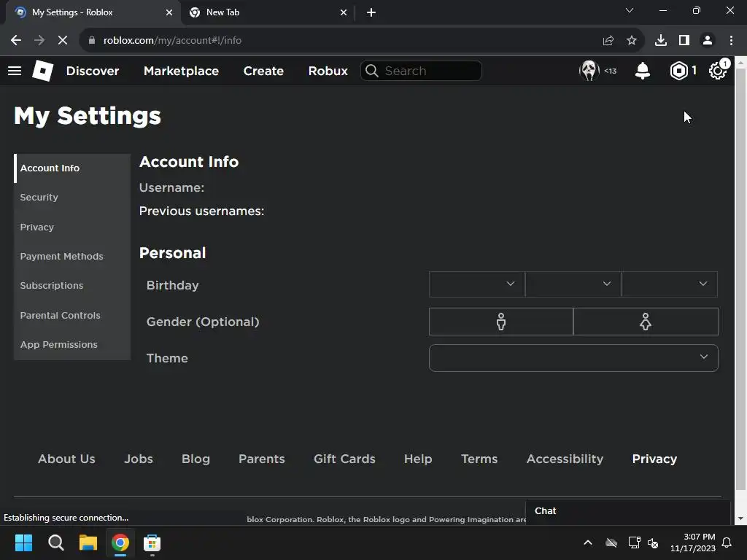Open Create in top navigation
Screen dimensions: 747x560
point(263,71)
